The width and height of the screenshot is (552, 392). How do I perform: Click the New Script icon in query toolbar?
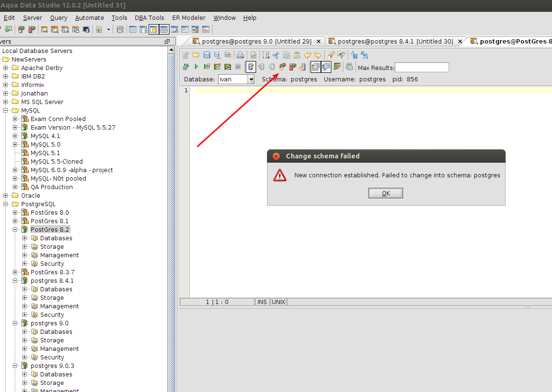pos(186,55)
